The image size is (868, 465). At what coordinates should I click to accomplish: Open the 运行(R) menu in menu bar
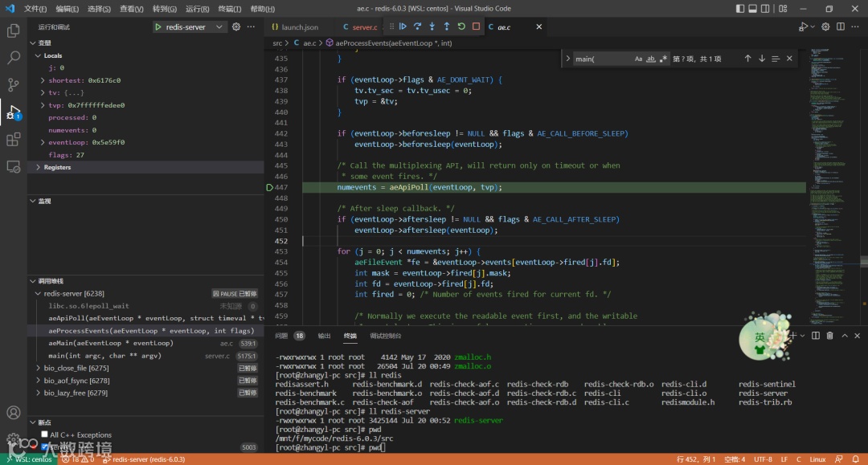[197, 9]
